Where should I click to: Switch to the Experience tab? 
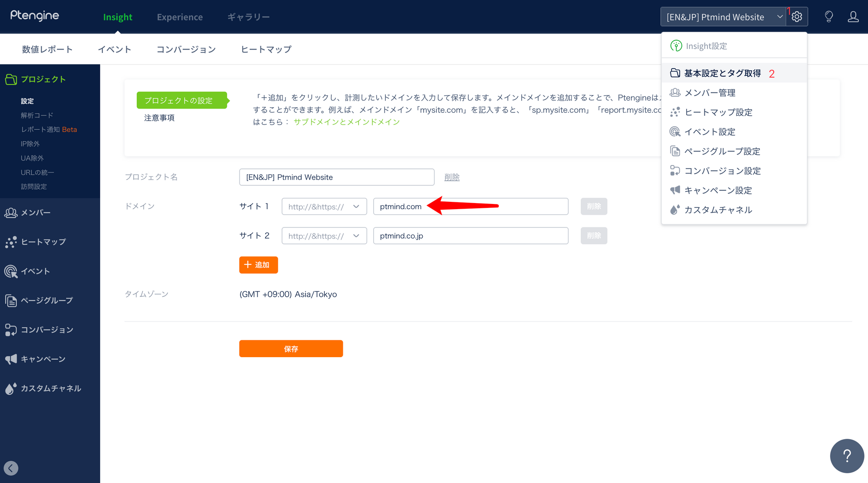click(x=180, y=17)
